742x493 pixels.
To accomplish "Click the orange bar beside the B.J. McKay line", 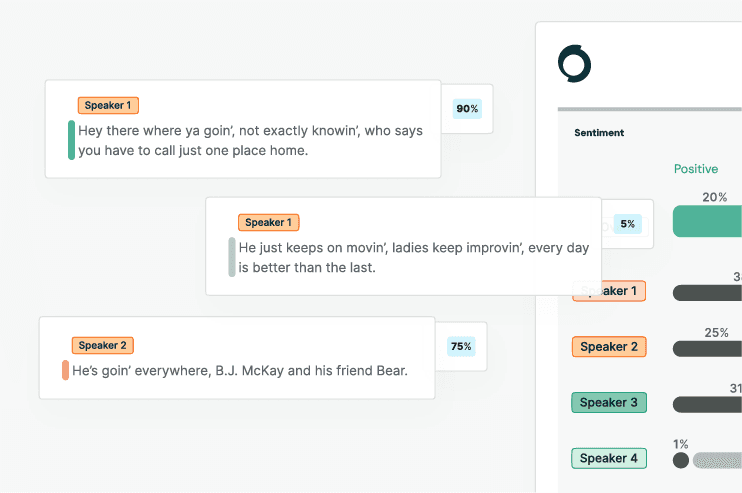I will click(65, 371).
